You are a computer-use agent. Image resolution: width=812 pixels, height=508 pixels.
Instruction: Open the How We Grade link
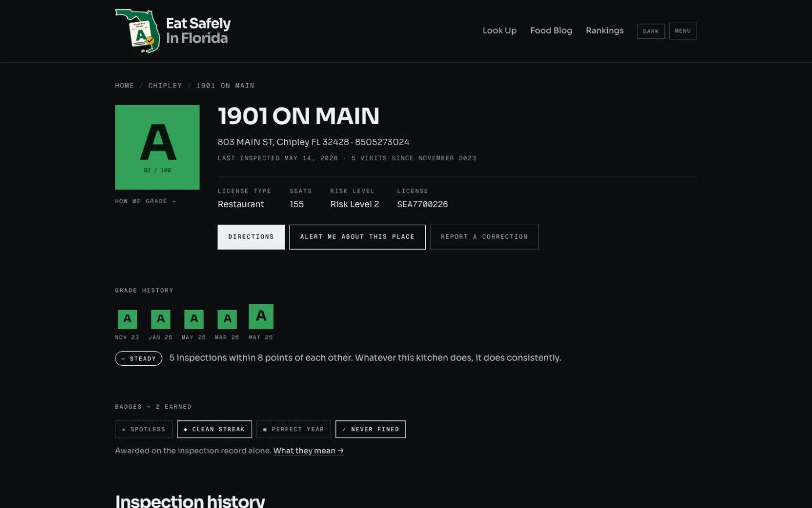[x=146, y=201]
